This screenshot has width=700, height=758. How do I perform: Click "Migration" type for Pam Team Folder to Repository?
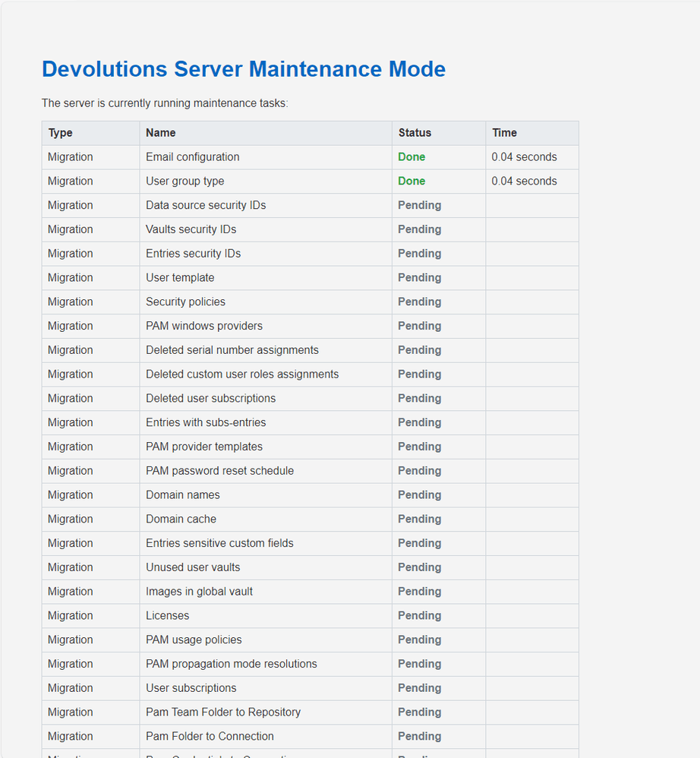70,713
